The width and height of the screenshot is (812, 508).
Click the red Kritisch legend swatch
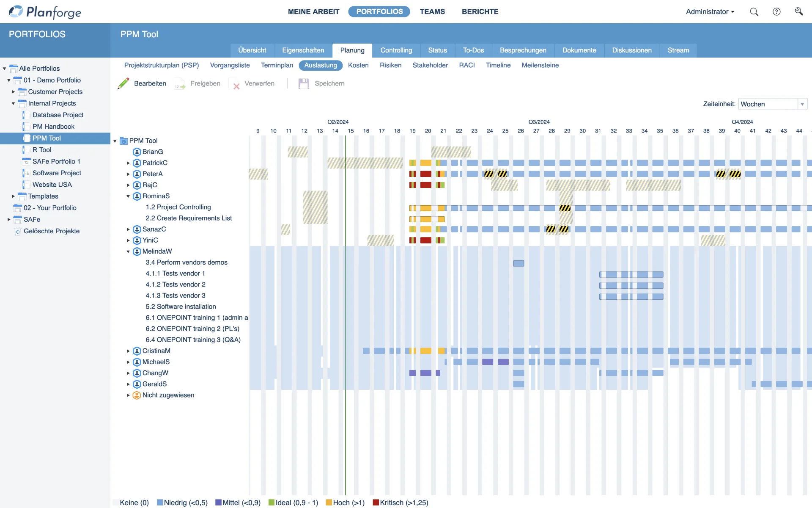[x=376, y=503]
